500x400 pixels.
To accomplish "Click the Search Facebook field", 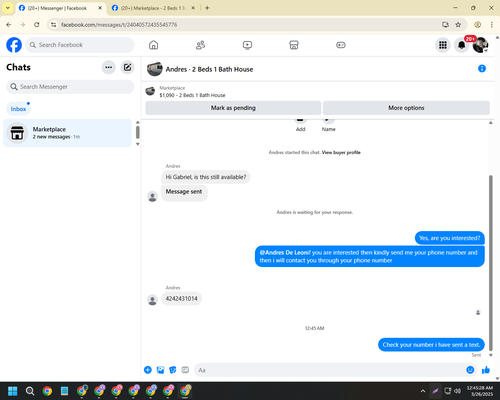I will [x=80, y=45].
